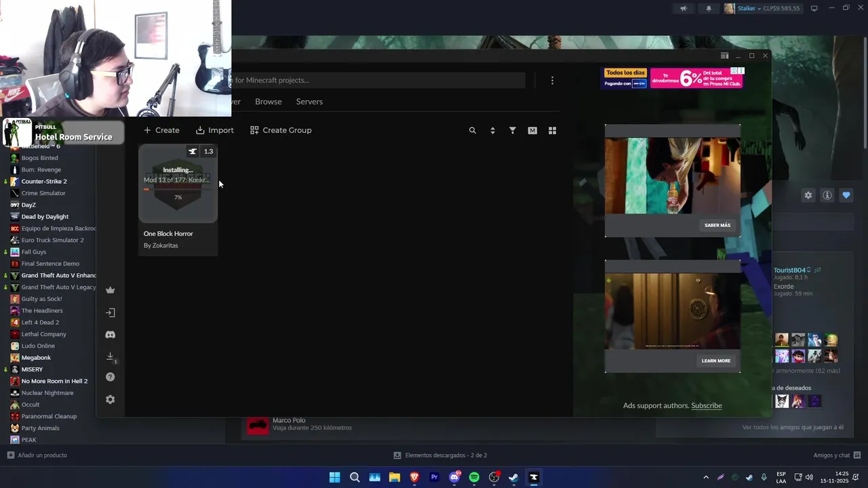Screen dimensions: 868x488
Task: Open CurseForge search icon in modpack toolbar
Action: [473, 130]
